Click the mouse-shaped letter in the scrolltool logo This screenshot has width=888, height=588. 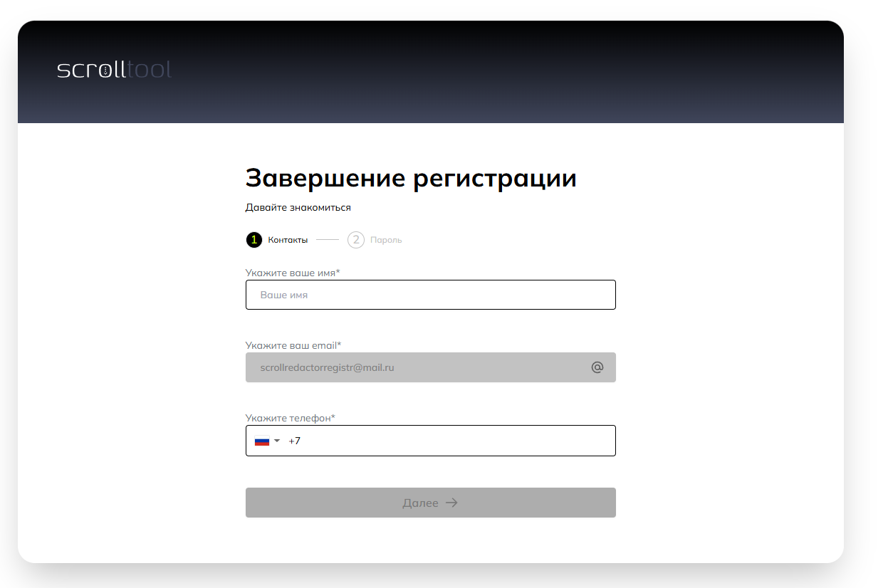[x=105, y=70]
